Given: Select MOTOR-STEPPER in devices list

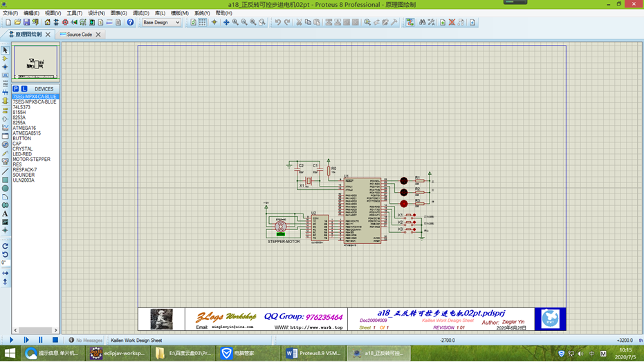Looking at the screenshot, I should pos(31,159).
